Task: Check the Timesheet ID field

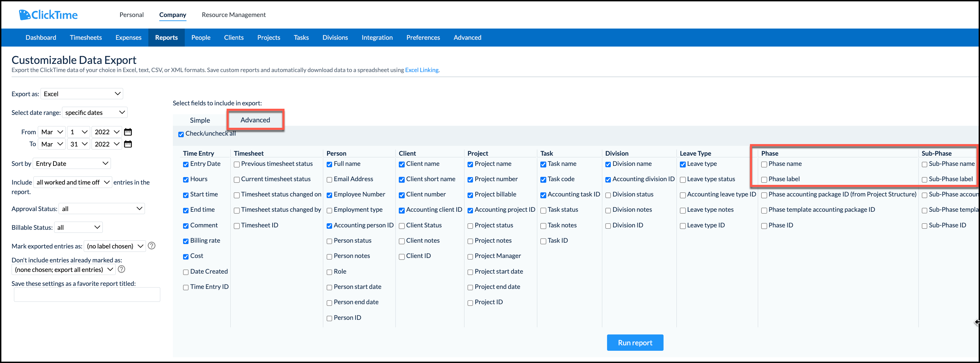Action: (x=236, y=226)
